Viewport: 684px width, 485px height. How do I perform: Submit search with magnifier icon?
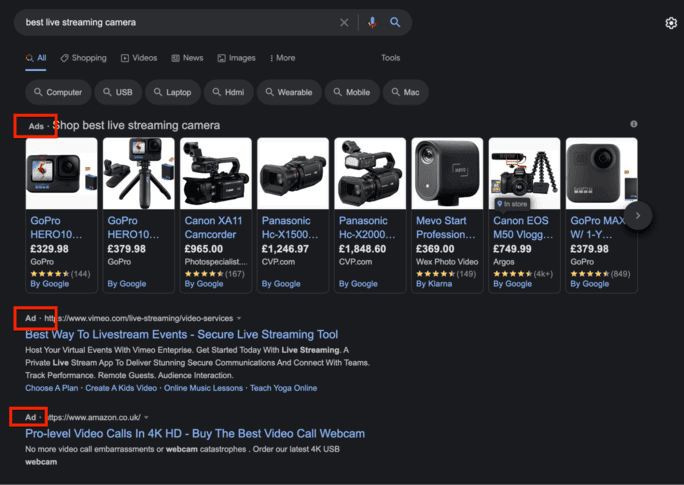pyautogui.click(x=395, y=22)
